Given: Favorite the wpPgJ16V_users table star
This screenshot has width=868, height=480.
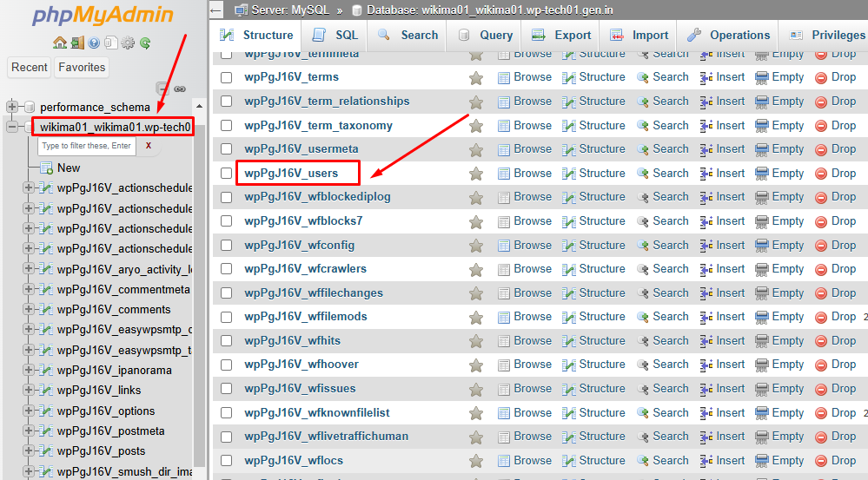Looking at the screenshot, I should pos(475,174).
